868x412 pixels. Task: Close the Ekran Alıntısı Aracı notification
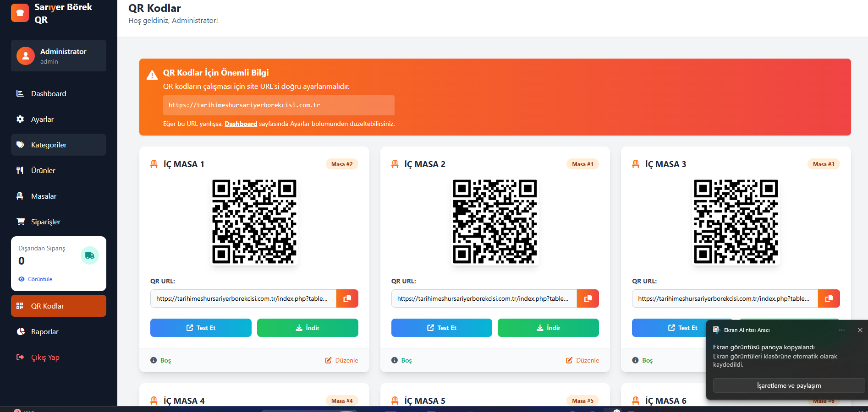860,330
